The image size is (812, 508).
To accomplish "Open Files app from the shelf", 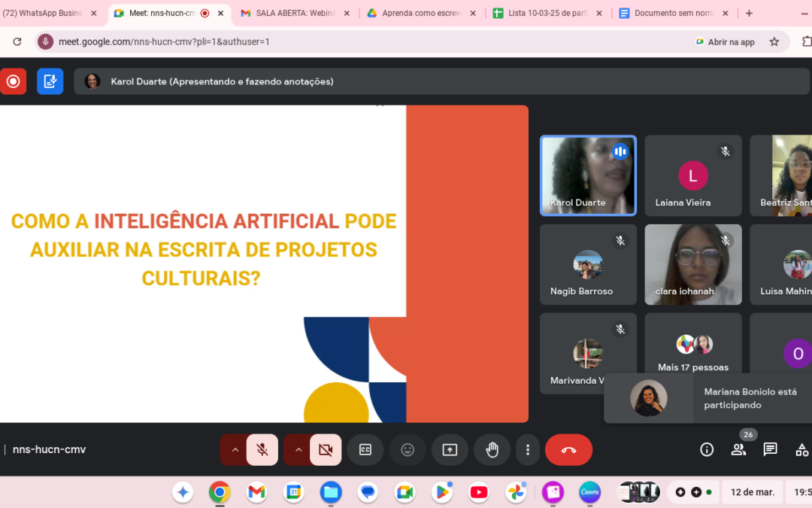I will [331, 492].
